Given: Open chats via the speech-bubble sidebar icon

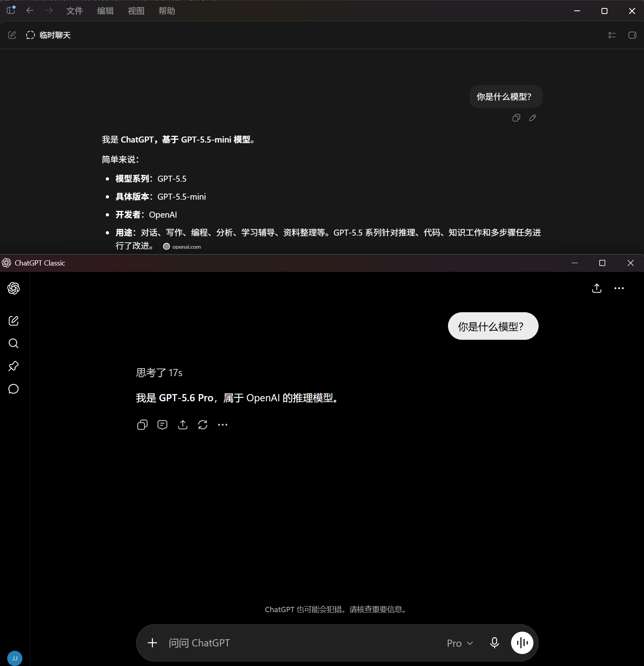Looking at the screenshot, I should pyautogui.click(x=14, y=389).
